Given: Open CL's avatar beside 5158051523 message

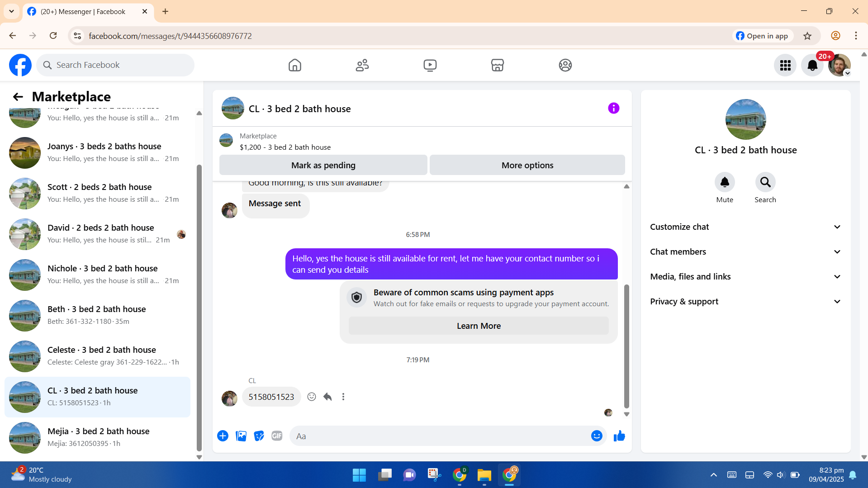Looking at the screenshot, I should [229, 398].
